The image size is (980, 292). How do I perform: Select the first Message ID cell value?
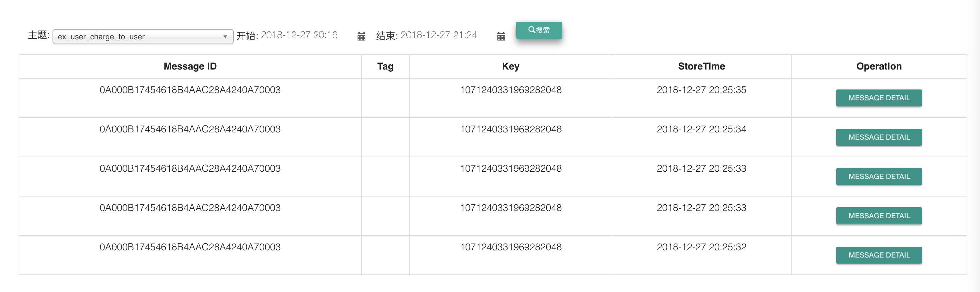coord(190,90)
